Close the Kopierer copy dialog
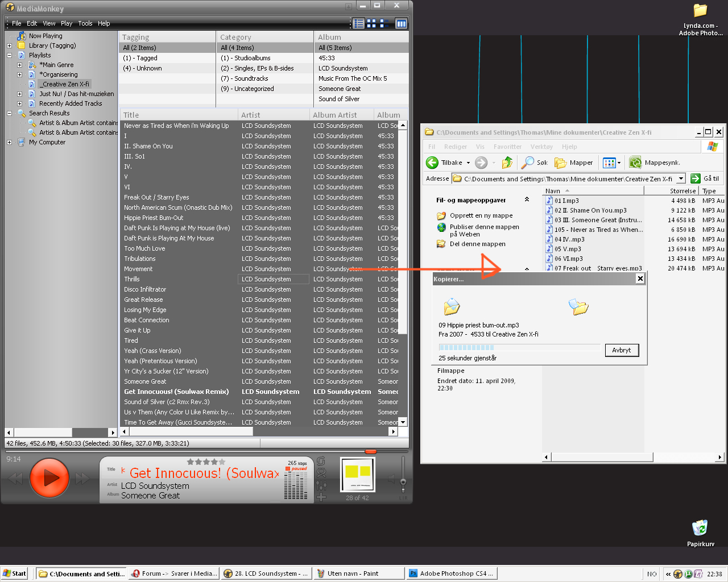The image size is (728, 582). pos(640,278)
